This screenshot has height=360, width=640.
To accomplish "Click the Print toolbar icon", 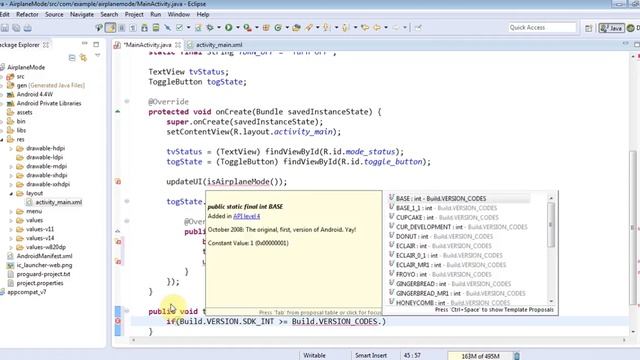I will coord(28,28).
